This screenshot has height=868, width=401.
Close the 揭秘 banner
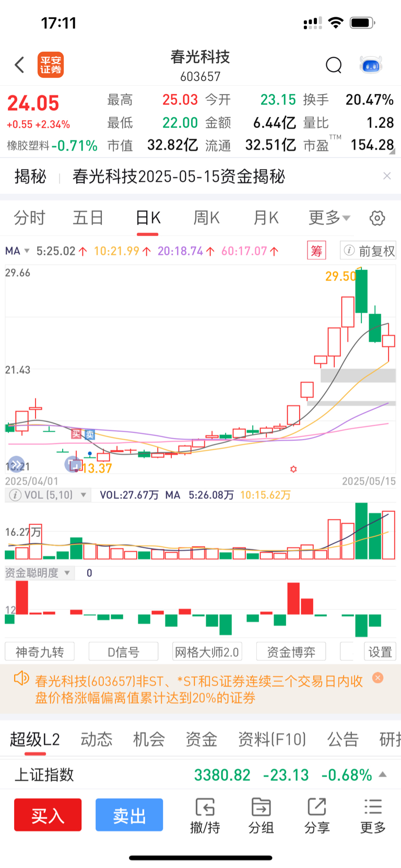tap(387, 176)
